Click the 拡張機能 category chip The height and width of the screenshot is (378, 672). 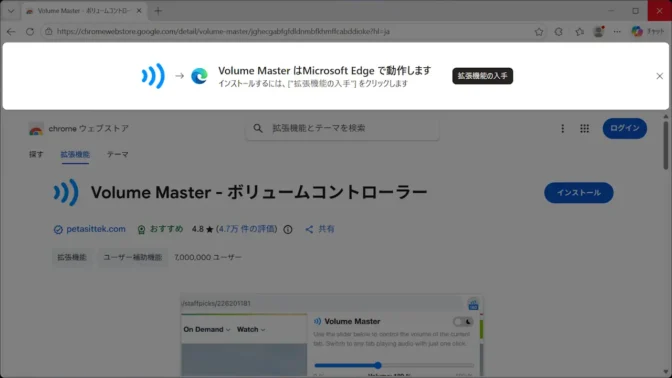(x=72, y=257)
